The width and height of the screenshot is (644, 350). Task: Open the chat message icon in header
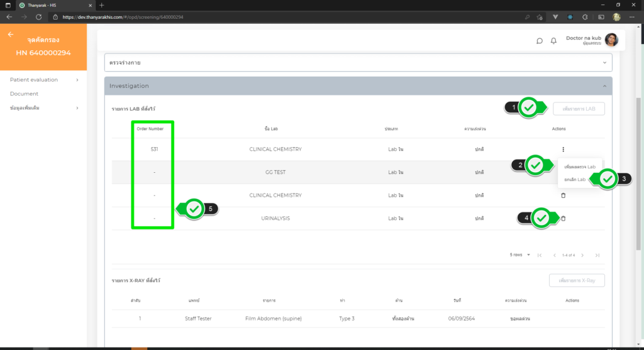coord(539,41)
